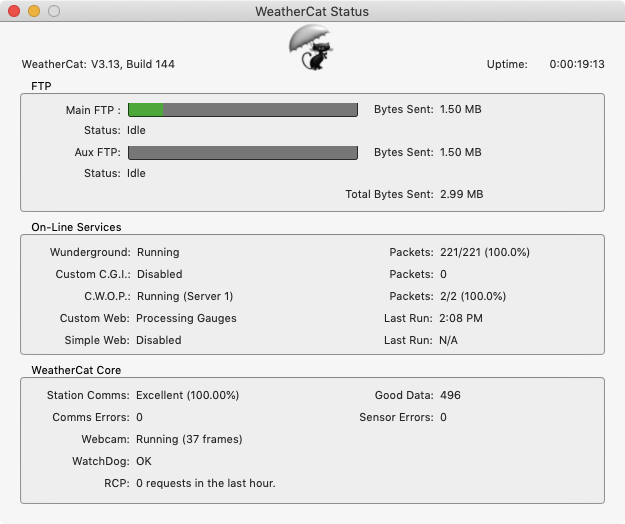Click the Main FTP progress bar
This screenshot has height=524, width=625.
[243, 110]
